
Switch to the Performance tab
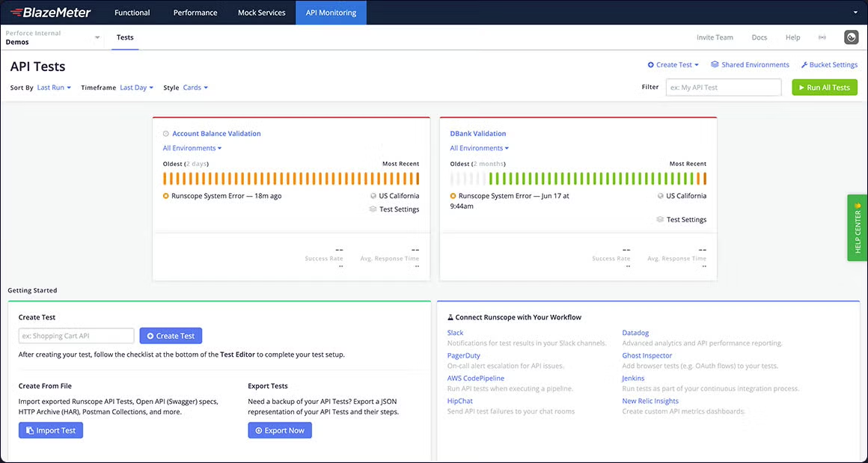point(195,13)
